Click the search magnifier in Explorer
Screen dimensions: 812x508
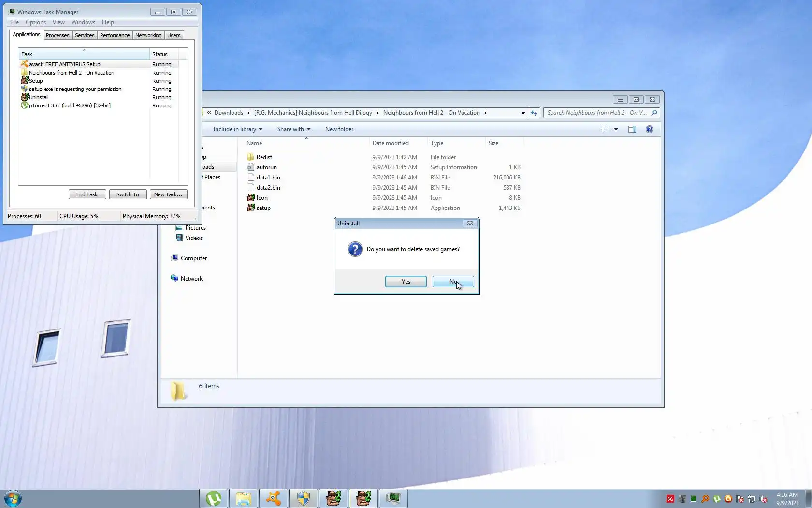click(x=654, y=113)
